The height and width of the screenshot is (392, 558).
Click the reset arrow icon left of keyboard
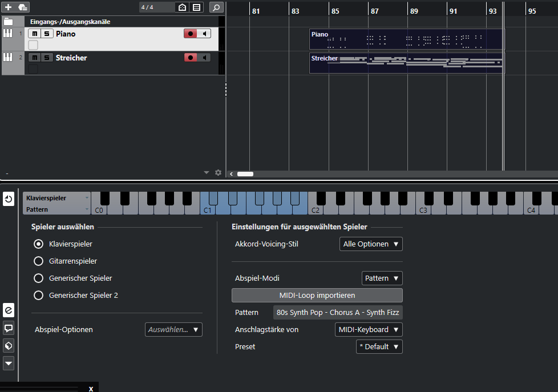(9, 200)
